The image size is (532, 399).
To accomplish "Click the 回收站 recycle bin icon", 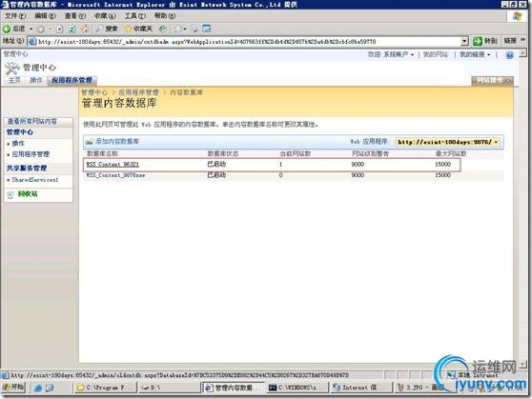I will click(10, 194).
